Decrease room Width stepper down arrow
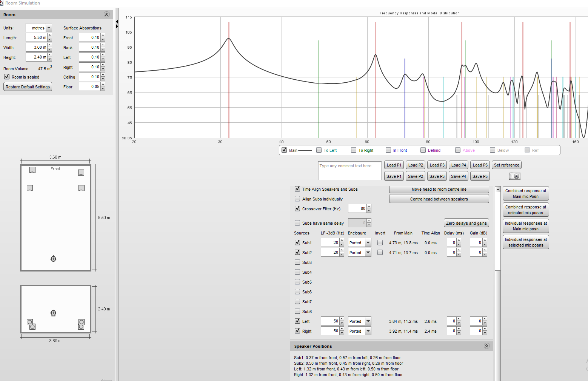The height and width of the screenshot is (381, 588). coord(49,49)
